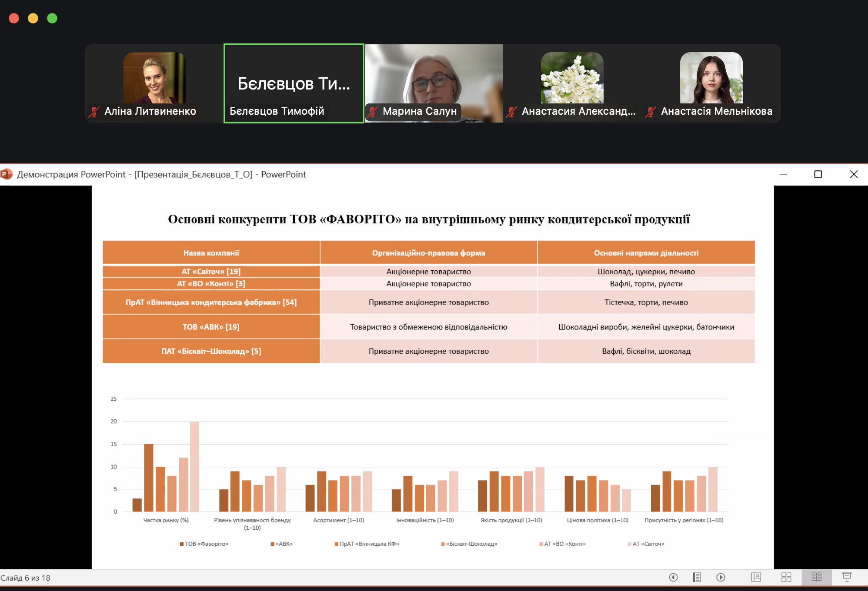Click the 'Вафлі, бісквіти, шоколад' cell
Screen dimensions: 868x591
(646, 351)
